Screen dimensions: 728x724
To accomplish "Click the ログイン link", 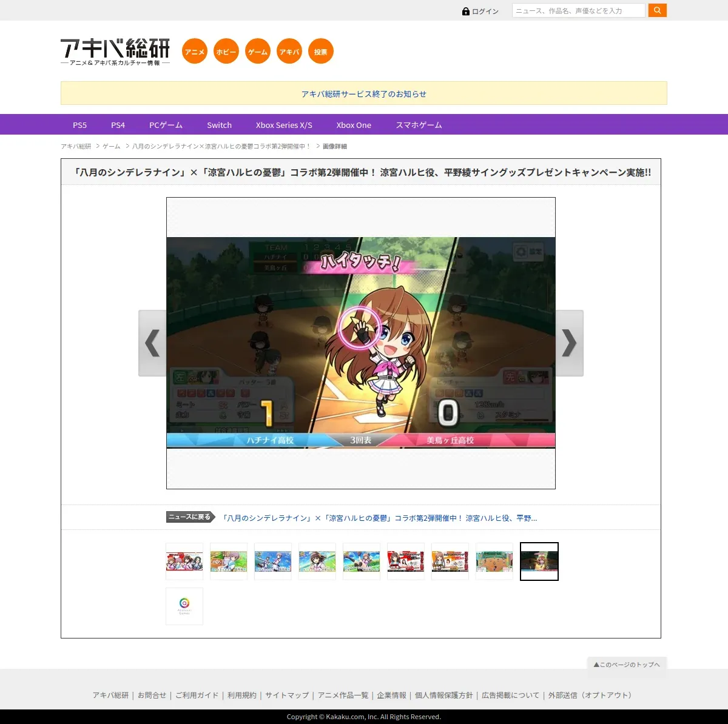I will point(485,12).
